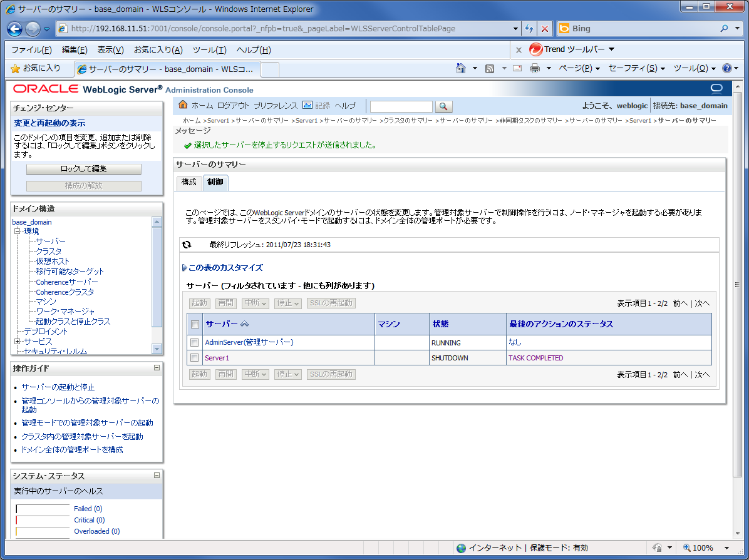Click the sort arrows icon on サーバー column
The height and width of the screenshot is (560, 749).
(245, 323)
